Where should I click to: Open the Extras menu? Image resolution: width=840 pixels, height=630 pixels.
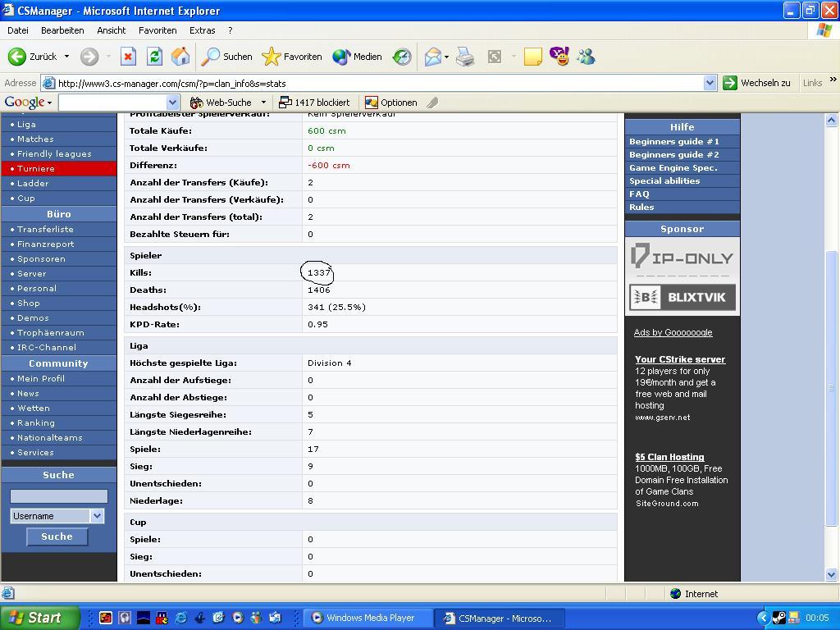coord(203,30)
